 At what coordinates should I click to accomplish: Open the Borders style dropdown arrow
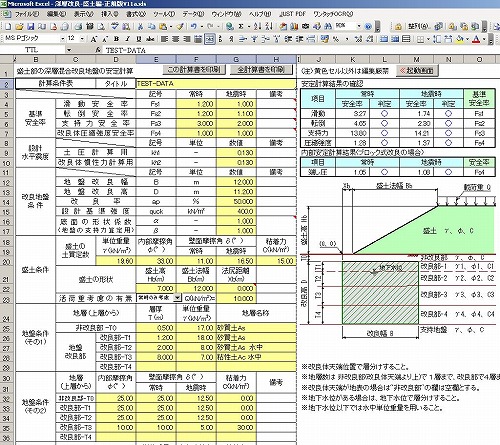429,39
